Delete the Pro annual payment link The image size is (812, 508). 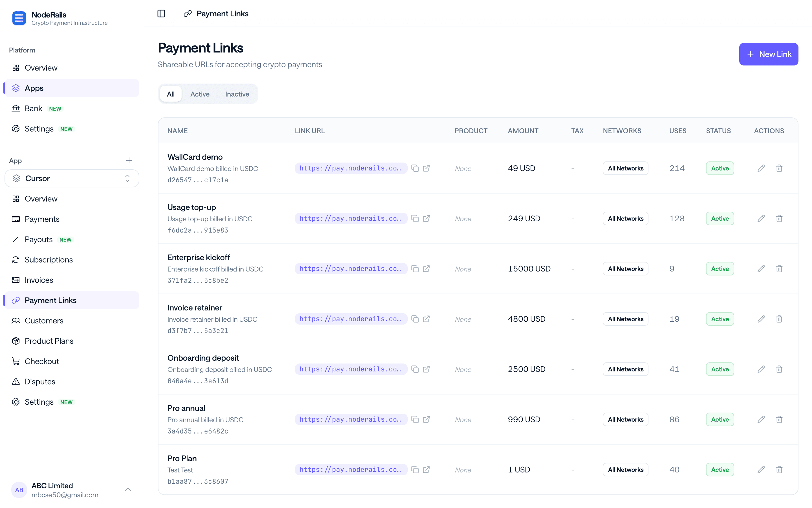pos(779,419)
